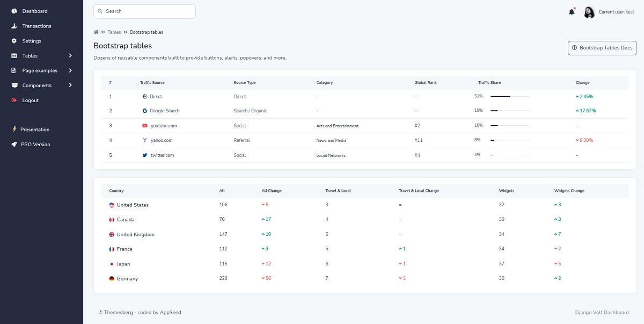Expand the Tables sidebar menu
The height and width of the screenshot is (324, 644).
(x=32, y=55)
